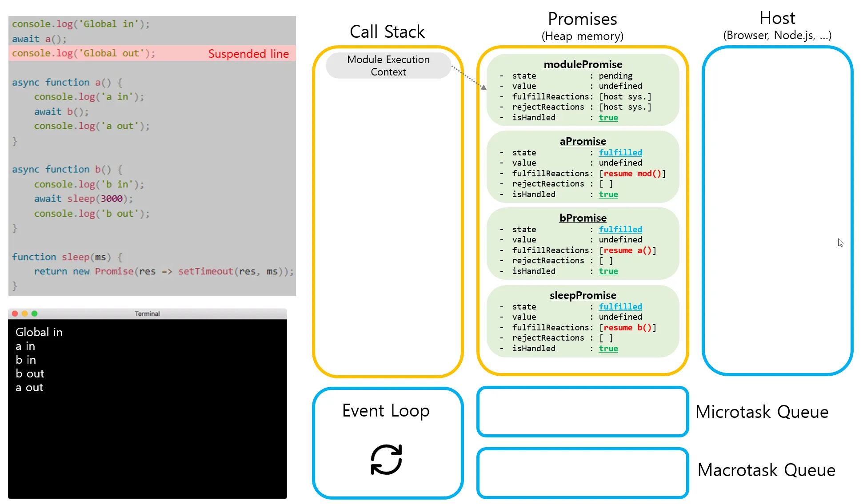Viewport: 863px width, 504px height.
Task: Click the aPromise heading
Action: click(583, 141)
